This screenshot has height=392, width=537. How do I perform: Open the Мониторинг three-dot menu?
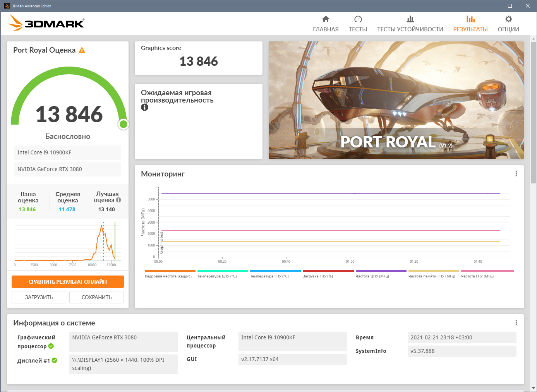pyautogui.click(x=516, y=174)
